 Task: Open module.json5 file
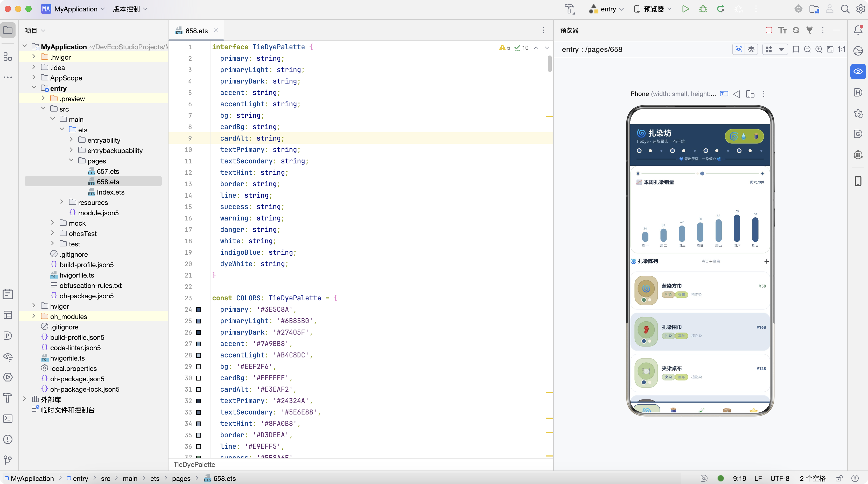(98, 213)
